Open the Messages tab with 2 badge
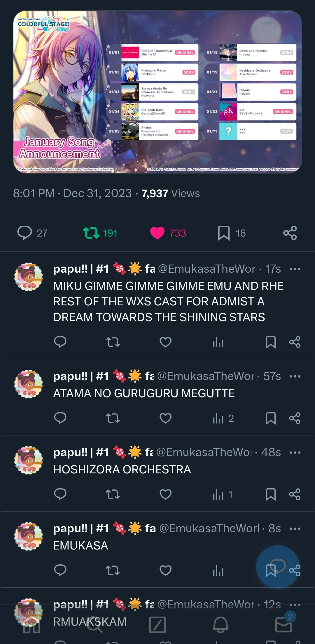This screenshot has width=315, height=644. click(283, 625)
